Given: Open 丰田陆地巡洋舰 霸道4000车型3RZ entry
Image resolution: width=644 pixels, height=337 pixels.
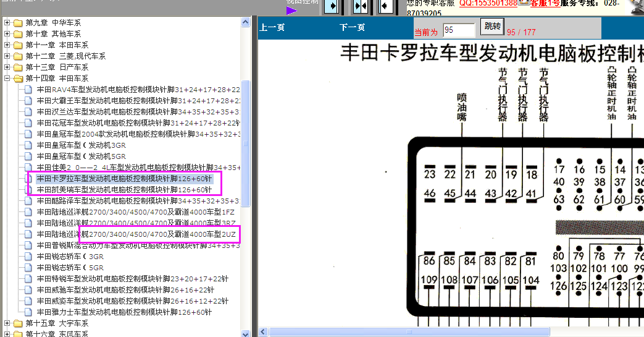Looking at the screenshot, I should tap(136, 223).
